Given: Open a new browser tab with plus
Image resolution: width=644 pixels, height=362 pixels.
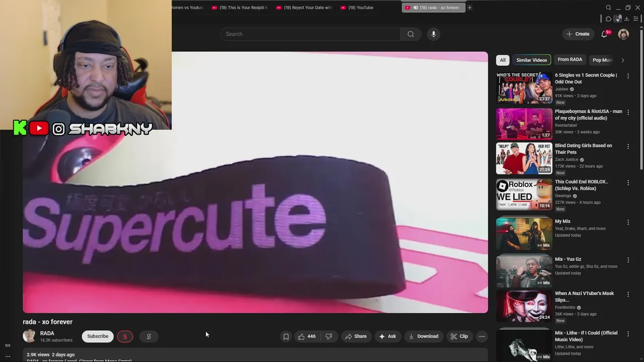Looking at the screenshot, I should pyautogui.click(x=469, y=8).
